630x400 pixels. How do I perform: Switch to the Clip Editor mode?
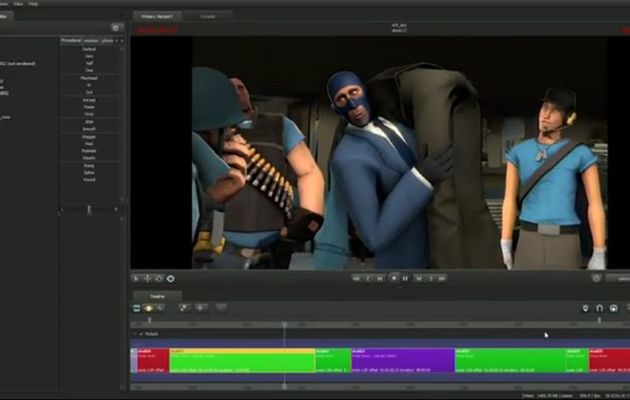click(137, 308)
